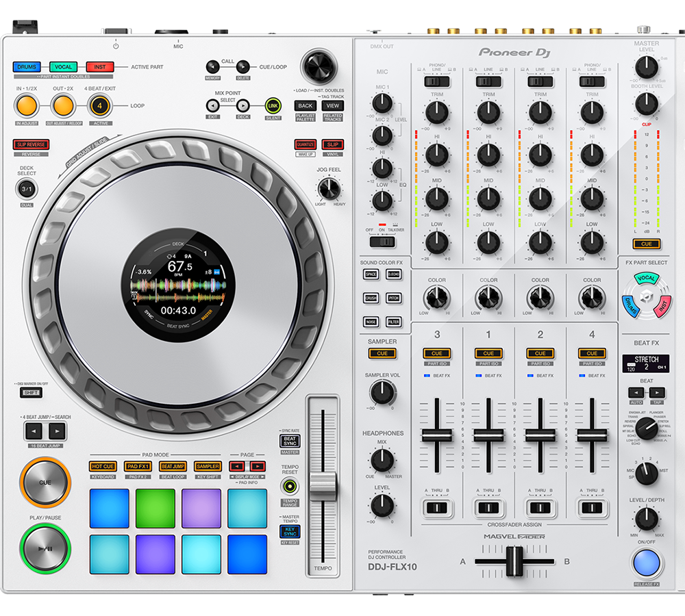Viewport: 685px width, 616px height.
Task: Tap the DECK SELECT 3/1 button
Action: [x=27, y=189]
